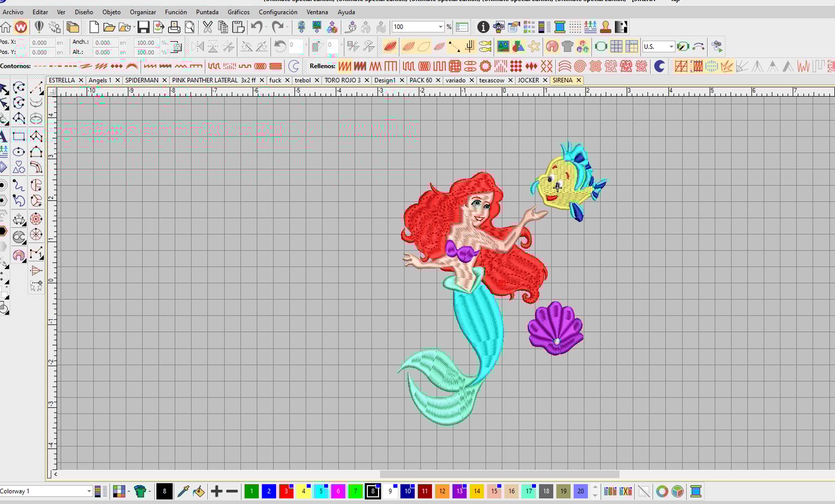Add a color with the plus button
The height and width of the screenshot is (504, 835).
tap(217, 491)
